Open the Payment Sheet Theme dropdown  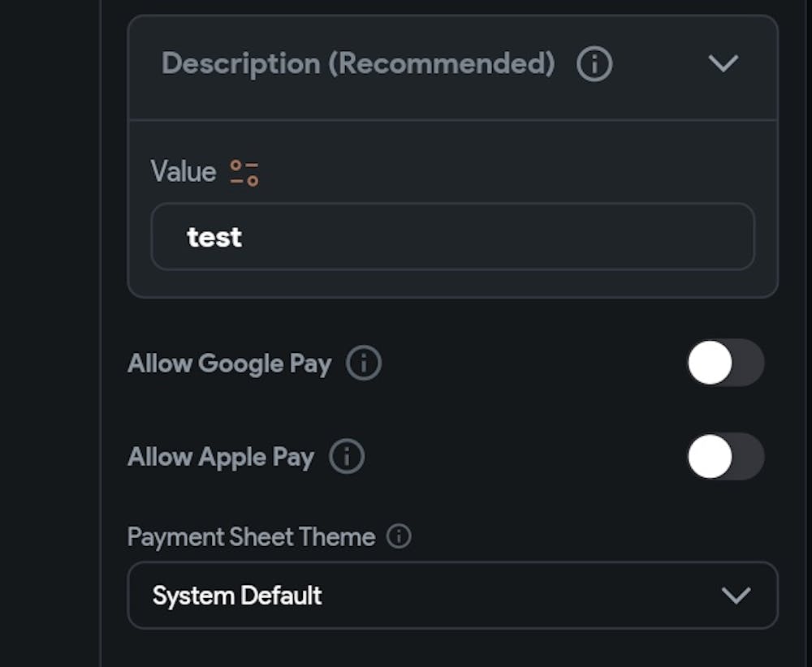pos(452,596)
